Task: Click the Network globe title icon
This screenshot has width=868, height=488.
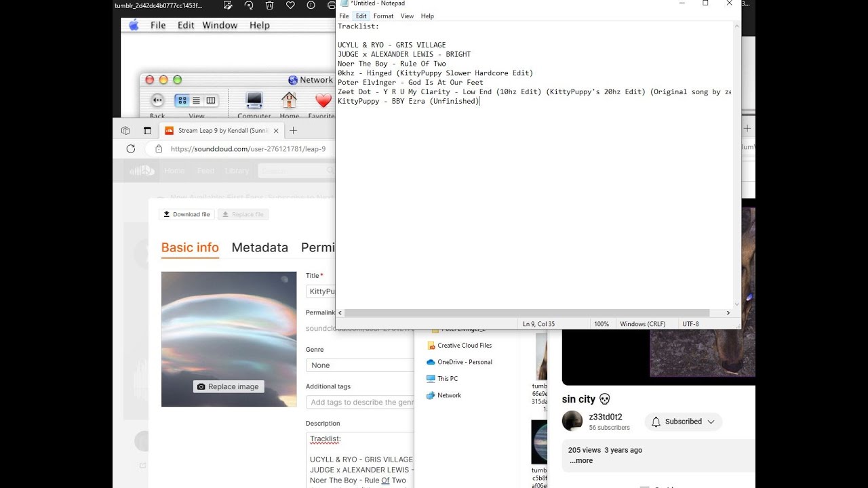Action: (x=293, y=80)
